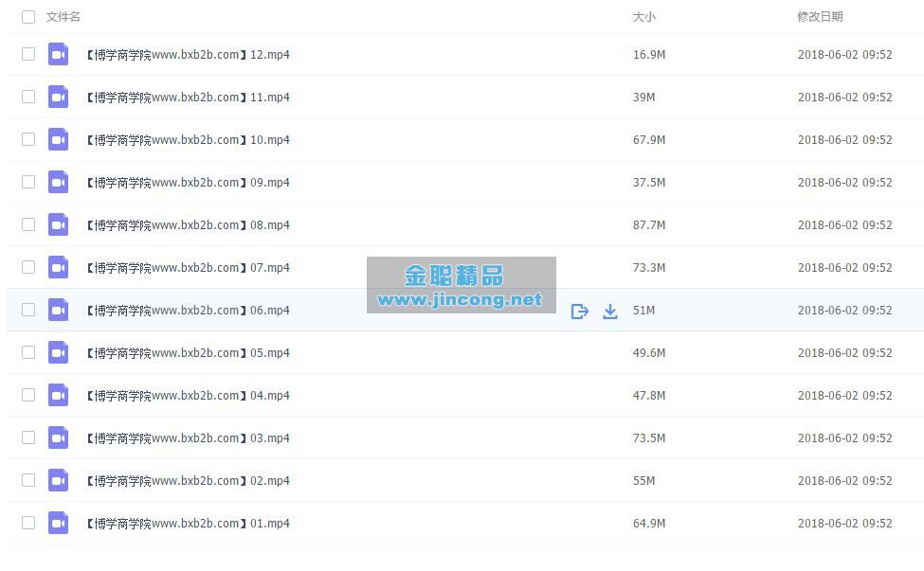Image resolution: width=924 pixels, height=571 pixels.
Task: Check the box for 08.mp4
Action: (28, 224)
